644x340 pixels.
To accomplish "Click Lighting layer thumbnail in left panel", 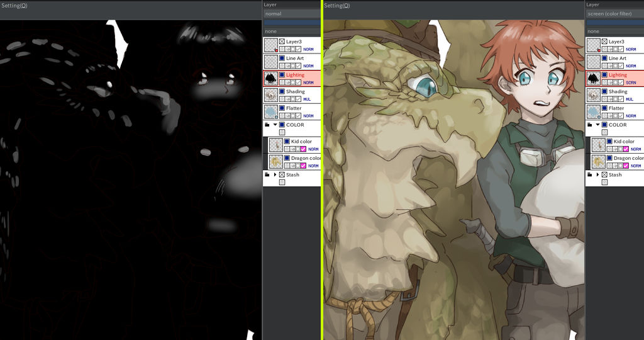I will [271, 79].
